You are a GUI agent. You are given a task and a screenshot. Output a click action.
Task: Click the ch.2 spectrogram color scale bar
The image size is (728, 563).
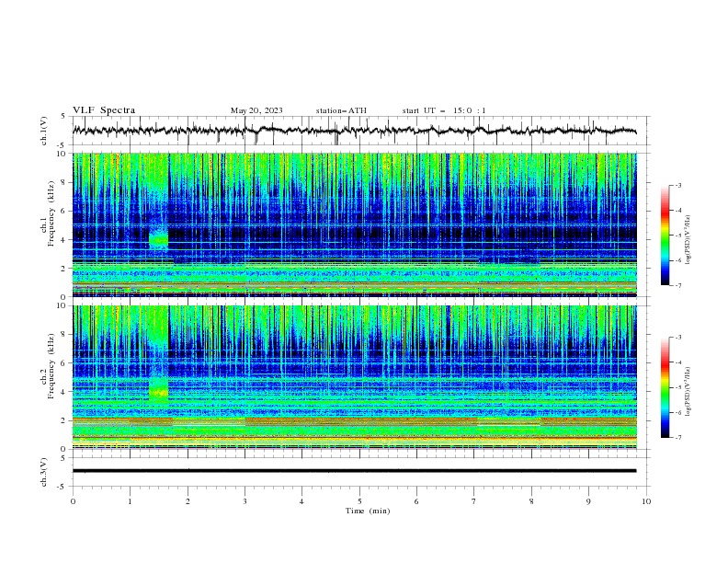[665, 387]
